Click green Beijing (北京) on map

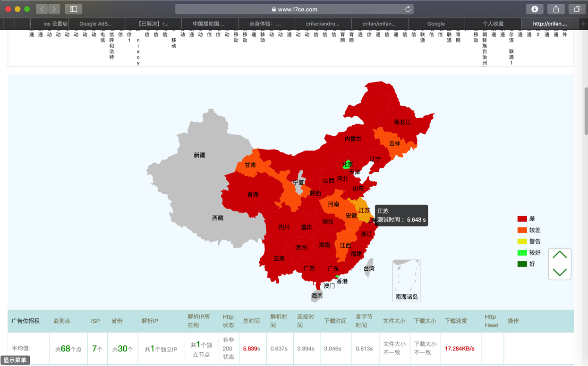(x=348, y=165)
